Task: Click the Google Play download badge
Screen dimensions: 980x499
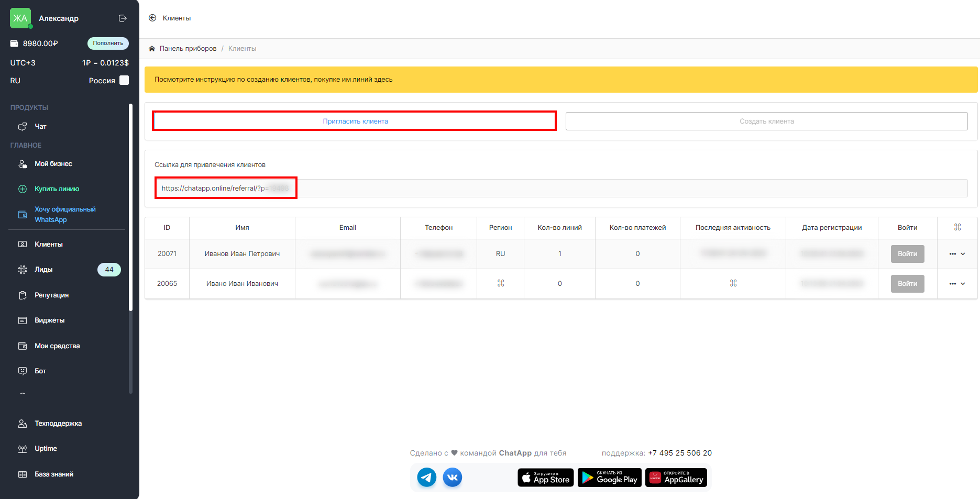Action: (x=610, y=478)
